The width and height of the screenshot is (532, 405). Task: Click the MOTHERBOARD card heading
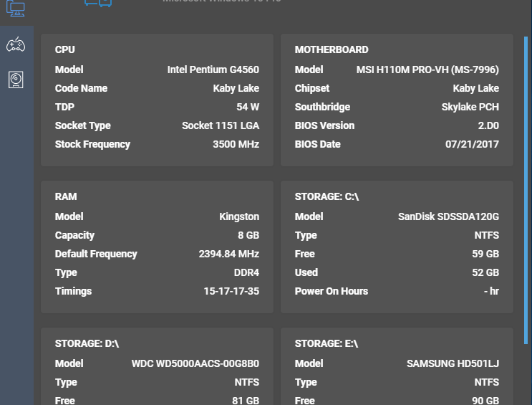pos(332,49)
